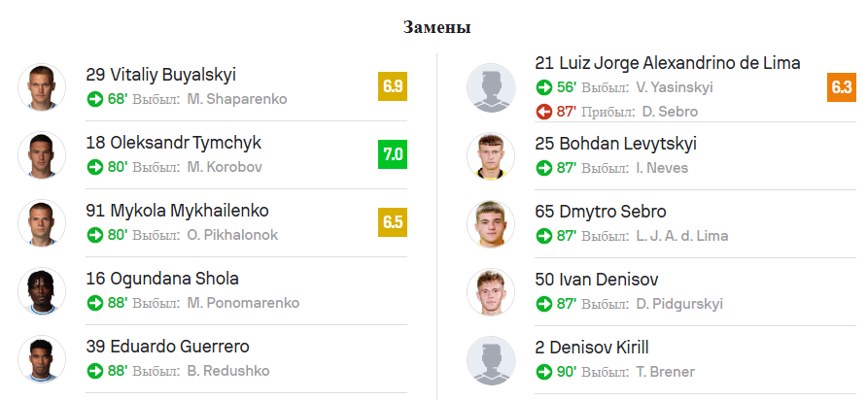Click placeholder avatar for Luiz Jorge Alexandrino
Image resolution: width=868 pixels, height=400 pixels.
(x=491, y=87)
